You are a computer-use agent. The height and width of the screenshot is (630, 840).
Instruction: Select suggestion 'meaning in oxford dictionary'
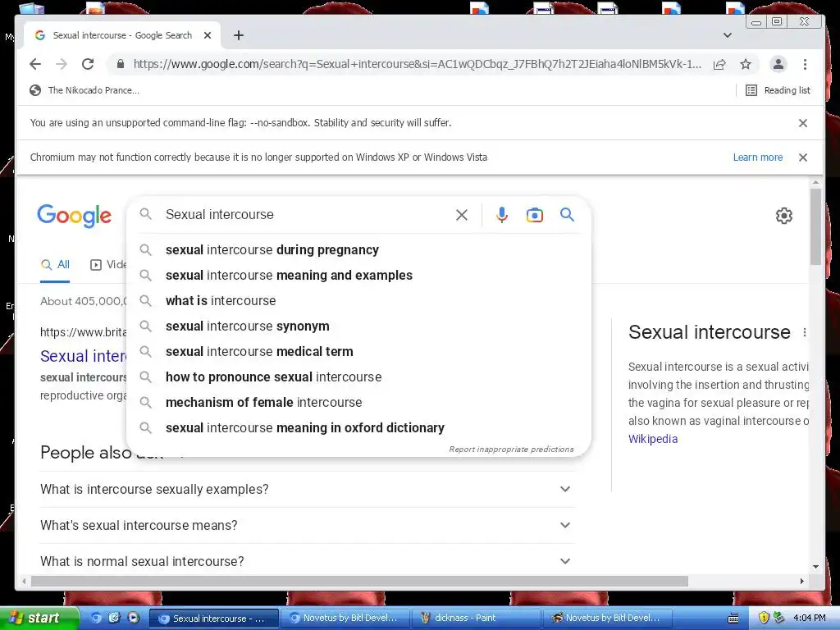click(x=359, y=428)
